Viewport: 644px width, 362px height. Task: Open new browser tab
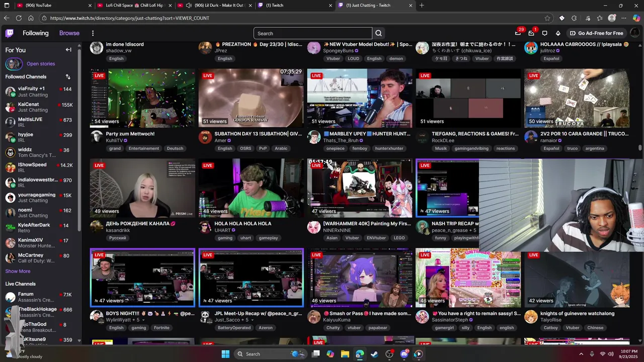(422, 6)
